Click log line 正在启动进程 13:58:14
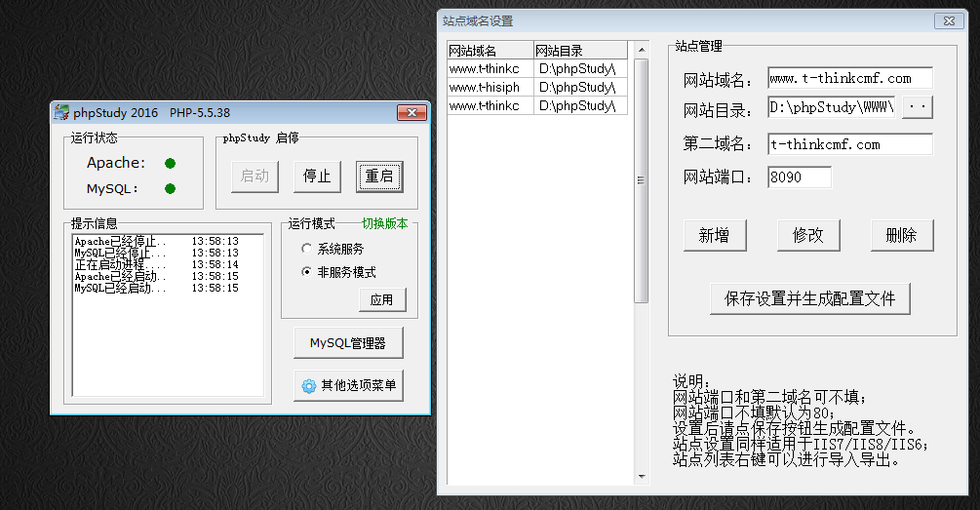This screenshot has height=510, width=980. 156,264
